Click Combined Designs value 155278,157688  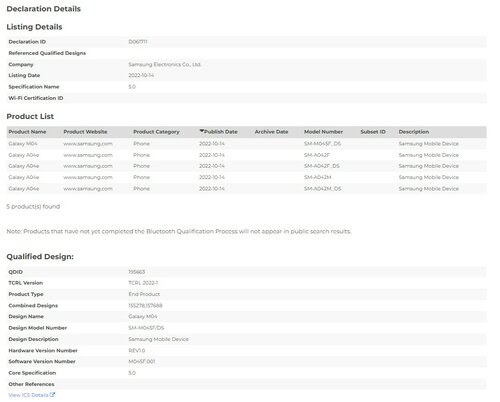pos(145,306)
